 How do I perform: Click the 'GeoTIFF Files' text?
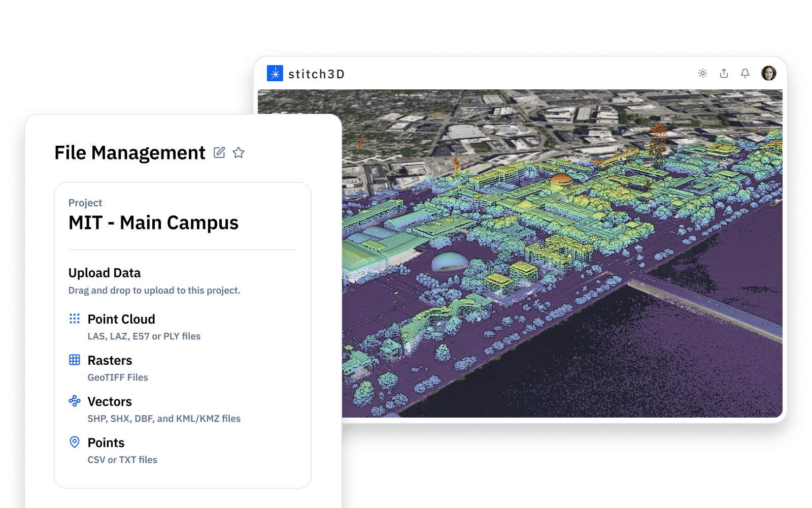coord(118,377)
